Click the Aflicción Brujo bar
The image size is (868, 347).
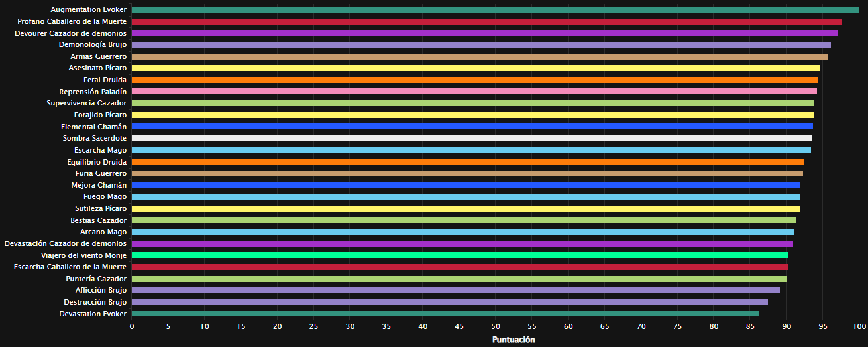point(455,291)
